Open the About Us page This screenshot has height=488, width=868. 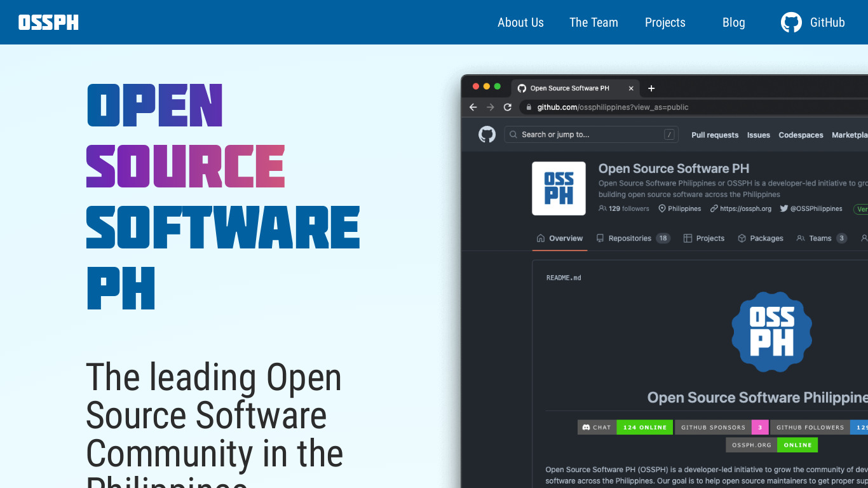(x=520, y=22)
